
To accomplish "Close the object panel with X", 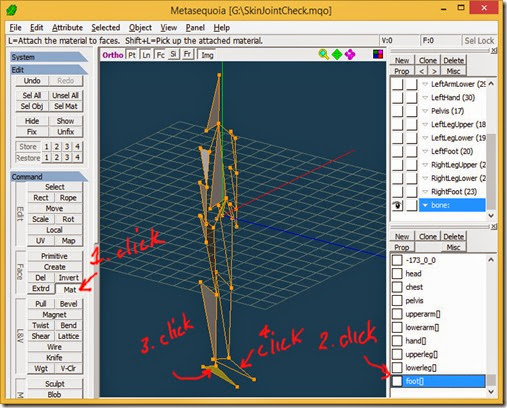I will (x=494, y=50).
